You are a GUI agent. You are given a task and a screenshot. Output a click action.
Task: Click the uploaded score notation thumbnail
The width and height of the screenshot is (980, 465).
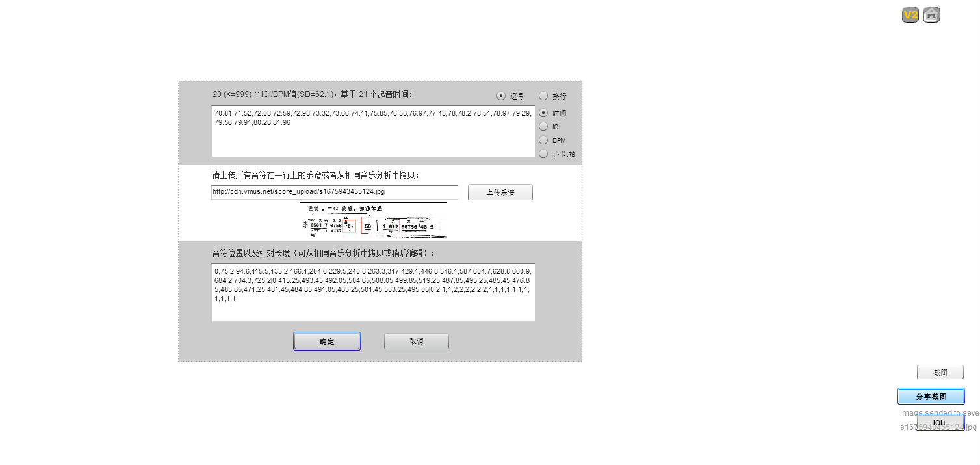coord(374,221)
